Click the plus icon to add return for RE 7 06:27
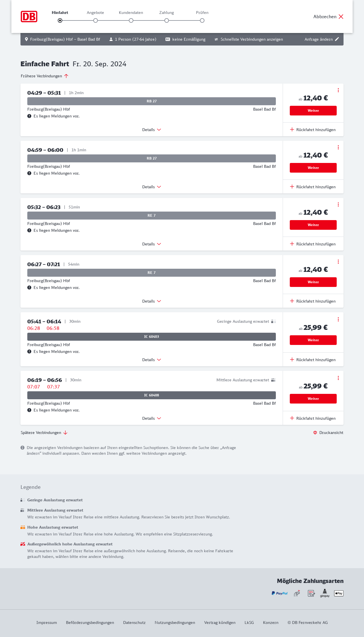Image resolution: width=364 pixels, height=637 pixels. (x=292, y=301)
